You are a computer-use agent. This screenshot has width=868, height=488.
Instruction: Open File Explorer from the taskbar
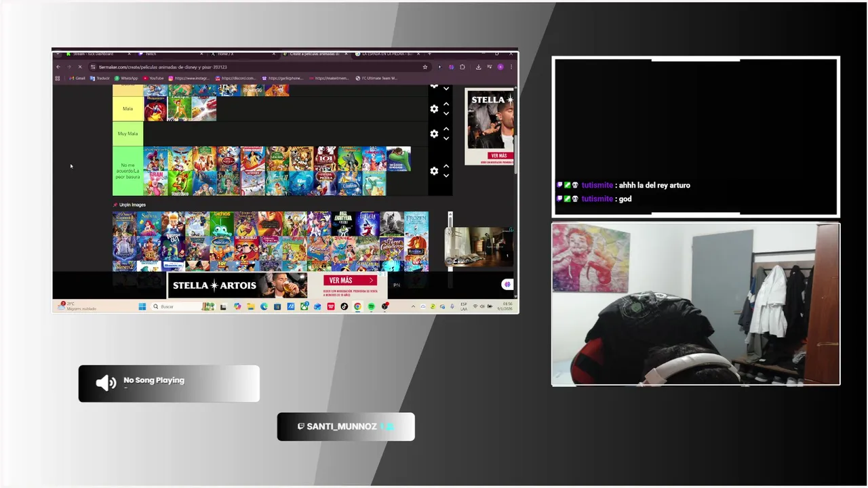[x=251, y=306]
